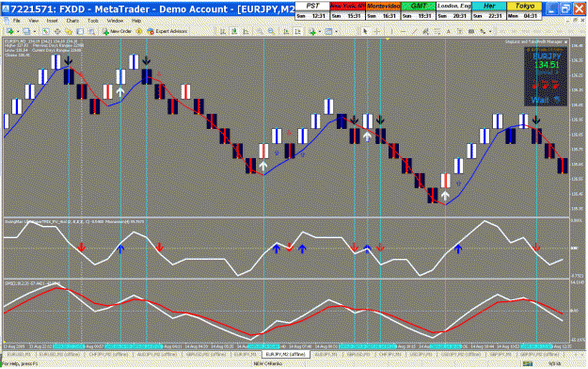
Task: Select the Equidistant Channel tool
Action: click(426, 31)
